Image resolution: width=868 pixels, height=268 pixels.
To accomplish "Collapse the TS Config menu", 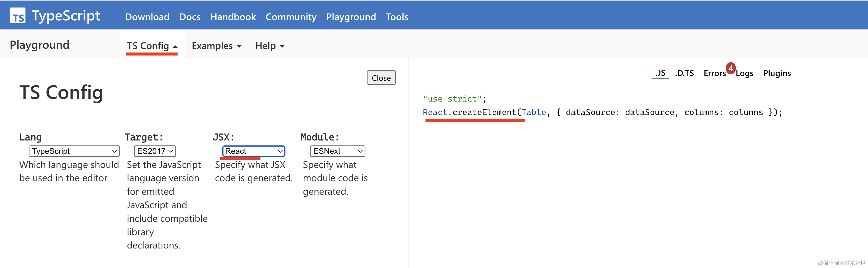I will click(152, 46).
